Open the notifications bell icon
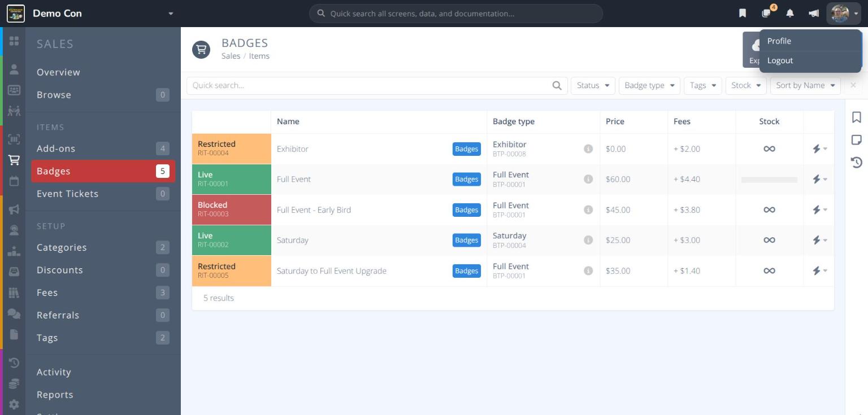868x415 pixels. [790, 14]
